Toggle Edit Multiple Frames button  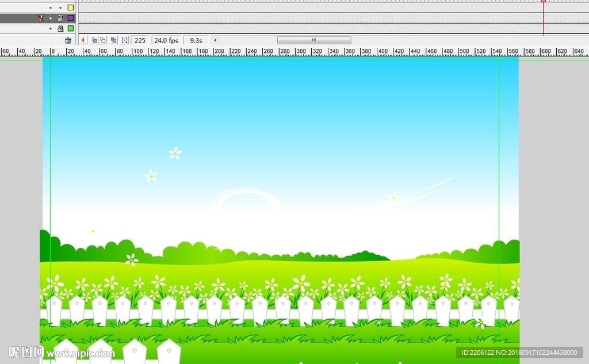(114, 40)
